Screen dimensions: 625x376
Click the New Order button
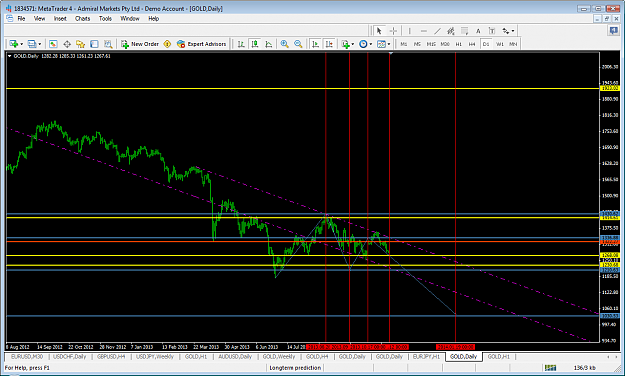pyautogui.click(x=140, y=44)
